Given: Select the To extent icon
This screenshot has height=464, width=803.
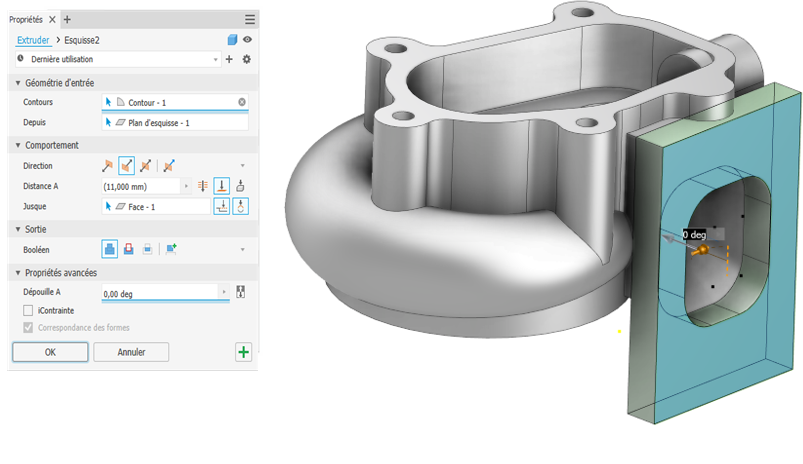Looking at the screenshot, I should [222, 186].
